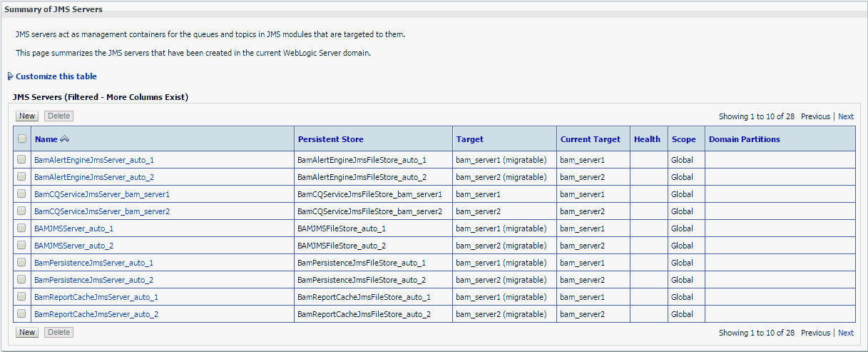Enable checkbox for BamPersistenceJmsServer_auto_2

(x=22, y=280)
